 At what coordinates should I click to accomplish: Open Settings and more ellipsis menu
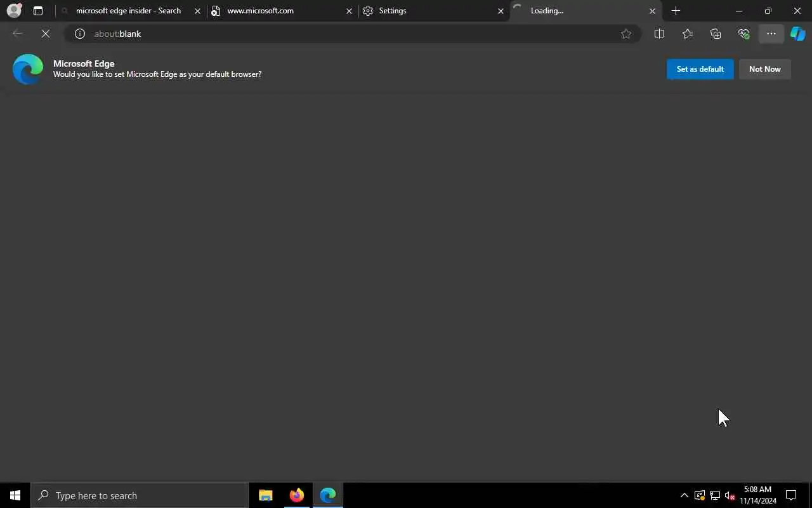coord(771,34)
